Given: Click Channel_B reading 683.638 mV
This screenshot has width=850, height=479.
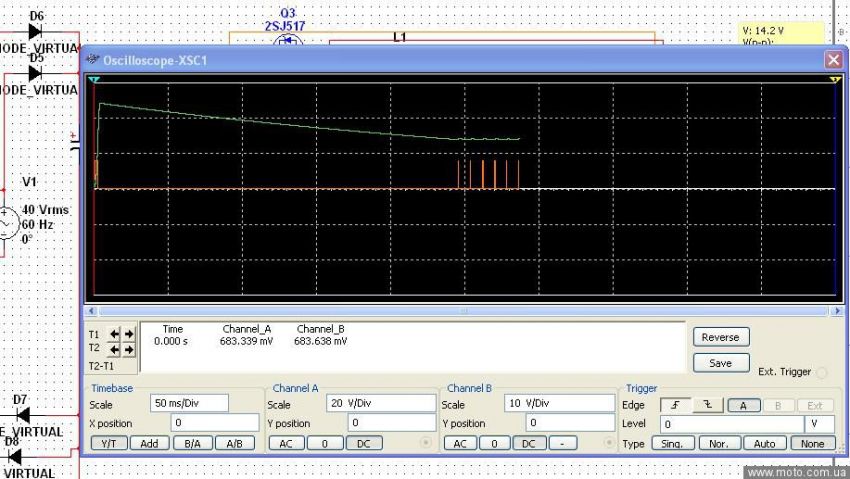Looking at the screenshot, I should click(320, 341).
